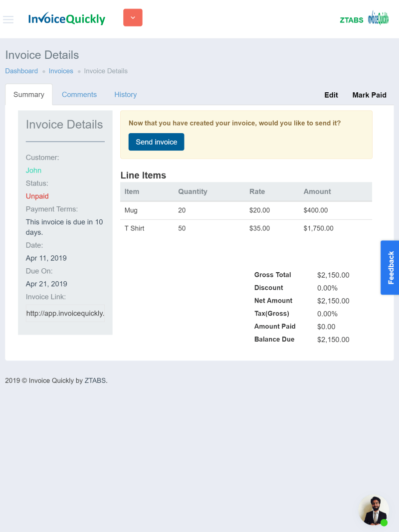Click the $1,750.00 amount cell
The height and width of the screenshot is (532, 399).
point(318,228)
